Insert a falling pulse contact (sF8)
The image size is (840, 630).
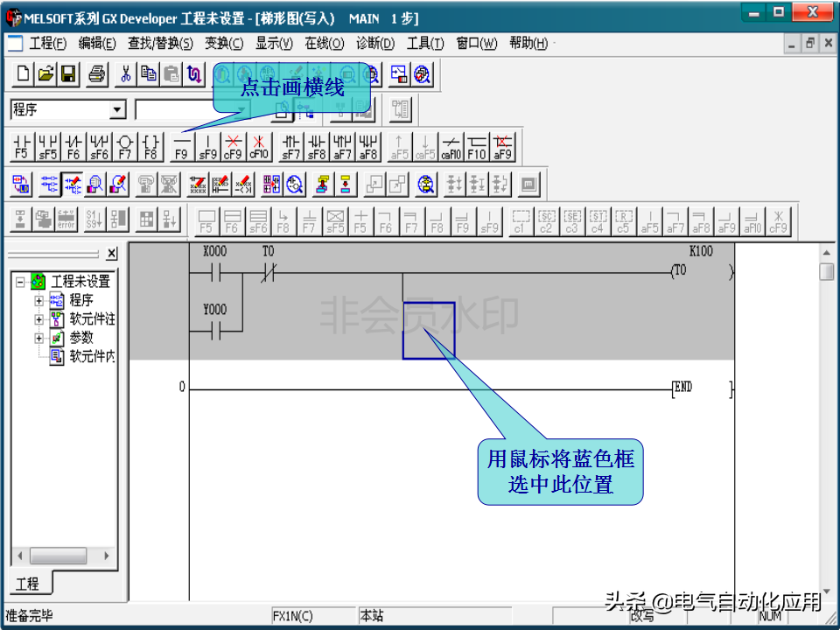pyautogui.click(x=317, y=147)
